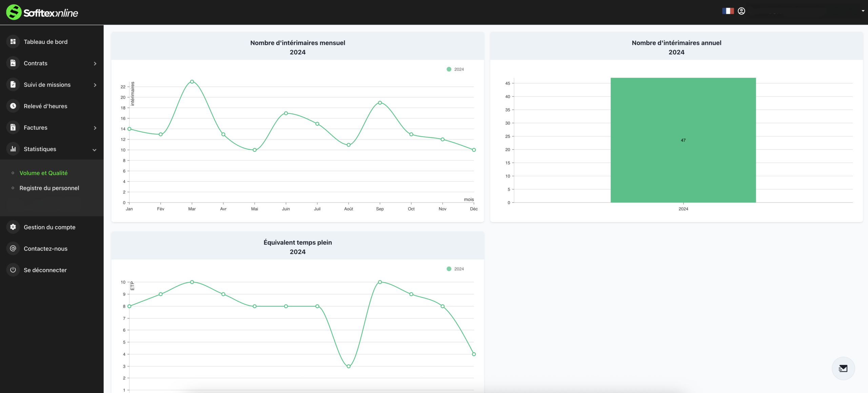Open the top-right user dropdown arrow

click(863, 11)
